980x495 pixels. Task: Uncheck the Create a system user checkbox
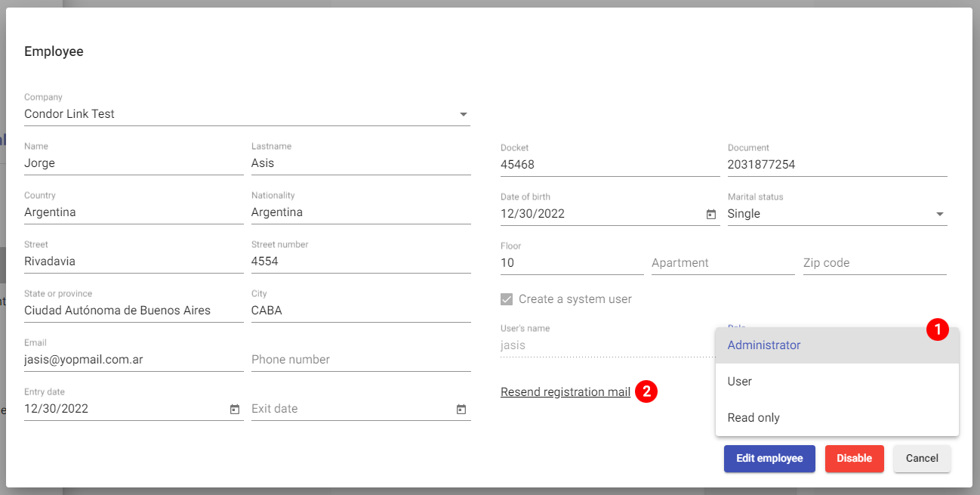pos(507,299)
